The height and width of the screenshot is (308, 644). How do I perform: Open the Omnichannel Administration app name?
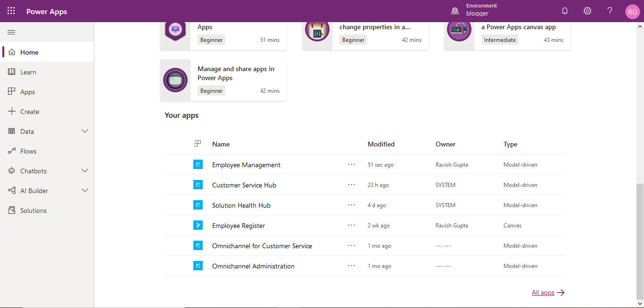tap(253, 266)
